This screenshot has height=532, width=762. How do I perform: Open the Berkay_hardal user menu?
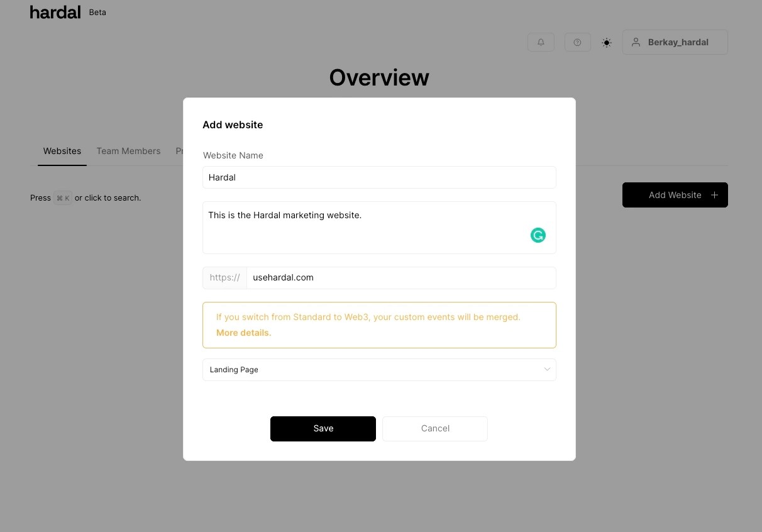coord(675,42)
